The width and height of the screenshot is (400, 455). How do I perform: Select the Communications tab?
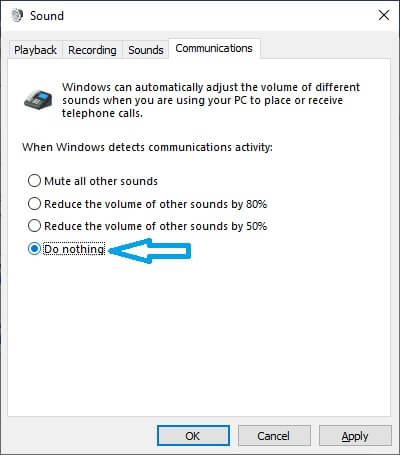(x=214, y=49)
